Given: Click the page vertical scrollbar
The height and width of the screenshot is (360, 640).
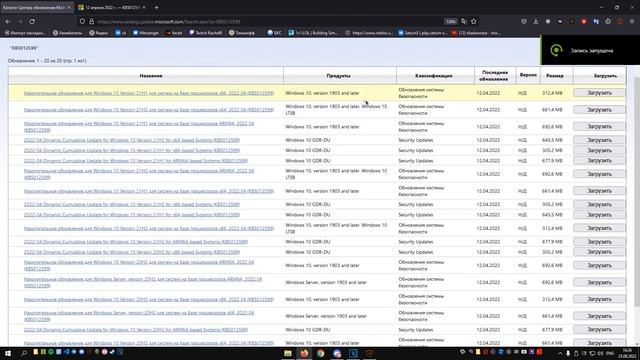Looking at the screenshot, I should tap(637, 192).
